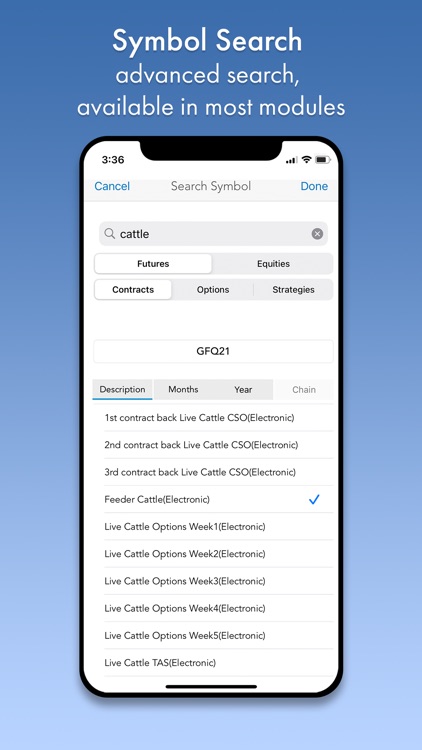Tap the Wi-Fi status icon
422x750 pixels.
pyautogui.click(x=306, y=159)
